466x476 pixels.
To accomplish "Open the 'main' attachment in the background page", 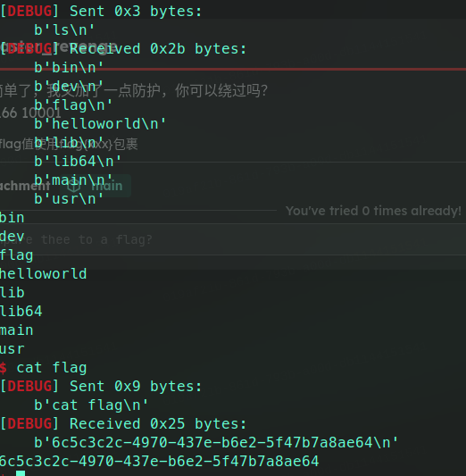I will coord(96,186).
